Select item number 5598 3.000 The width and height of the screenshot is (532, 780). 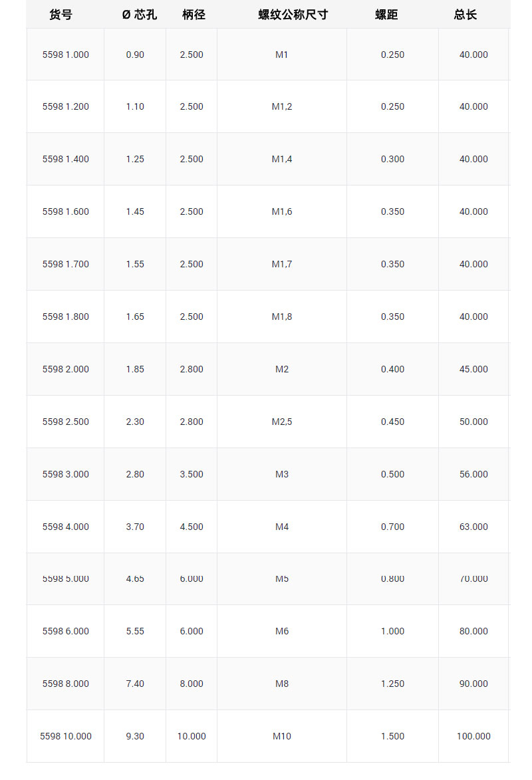[65, 474]
